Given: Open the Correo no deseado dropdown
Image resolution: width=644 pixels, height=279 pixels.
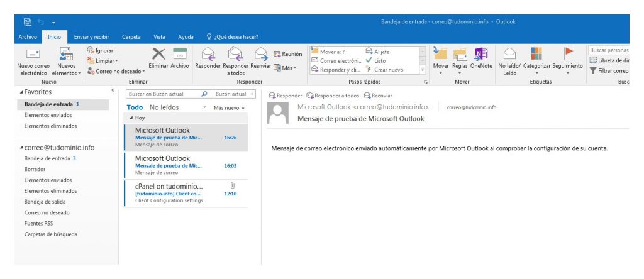Looking at the screenshot, I should click(x=116, y=71).
